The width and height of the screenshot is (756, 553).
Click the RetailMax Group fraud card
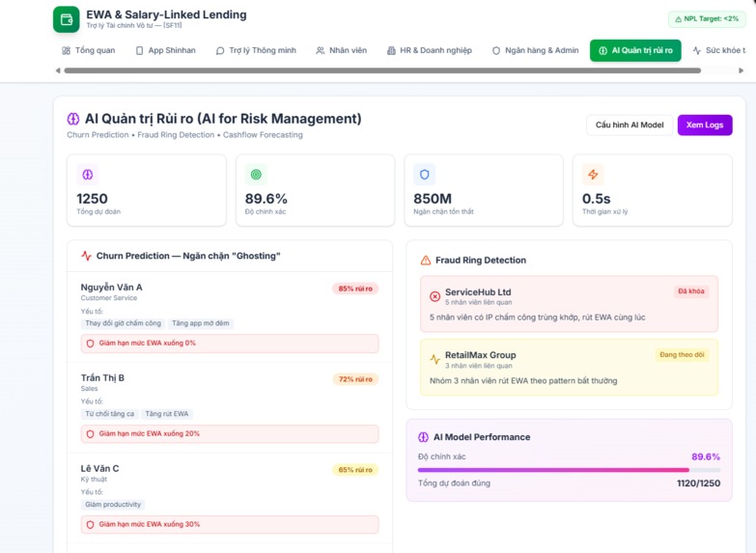(569, 368)
